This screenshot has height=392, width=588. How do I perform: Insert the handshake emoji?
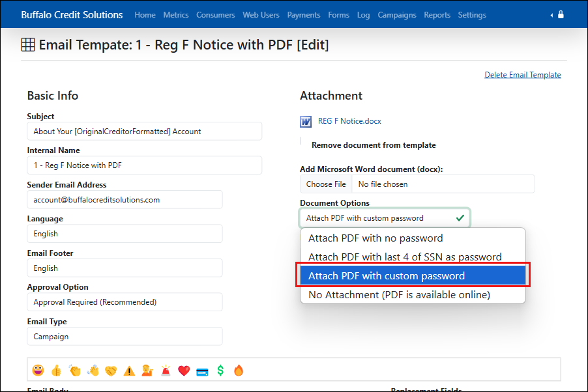coord(111,371)
